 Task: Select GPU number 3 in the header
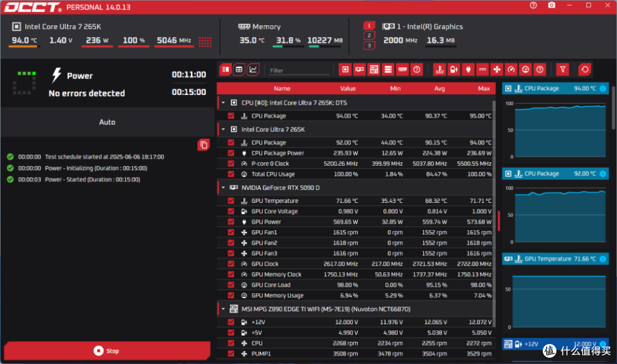coord(369,45)
